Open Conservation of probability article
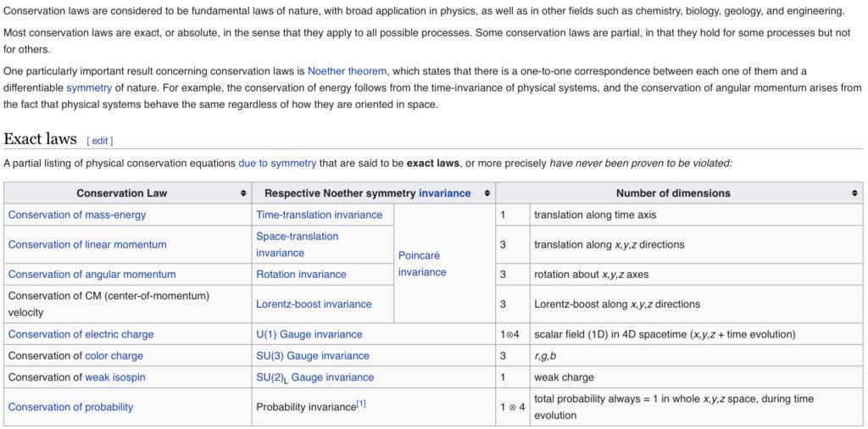The height and width of the screenshot is (429, 868). [71, 408]
